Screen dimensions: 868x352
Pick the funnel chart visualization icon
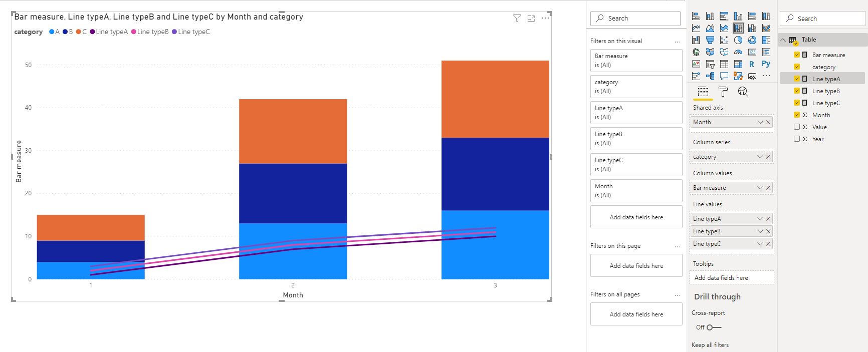point(710,40)
